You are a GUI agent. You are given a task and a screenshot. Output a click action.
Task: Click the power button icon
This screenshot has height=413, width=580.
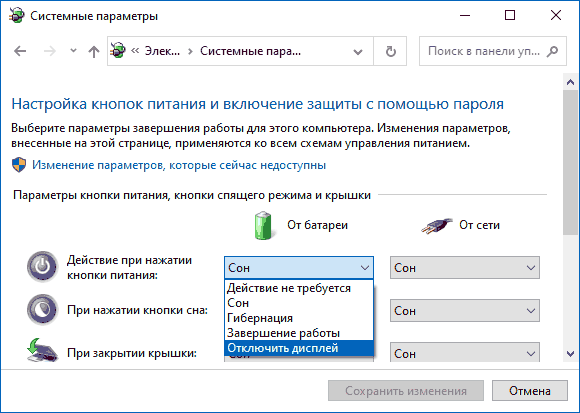tap(42, 267)
